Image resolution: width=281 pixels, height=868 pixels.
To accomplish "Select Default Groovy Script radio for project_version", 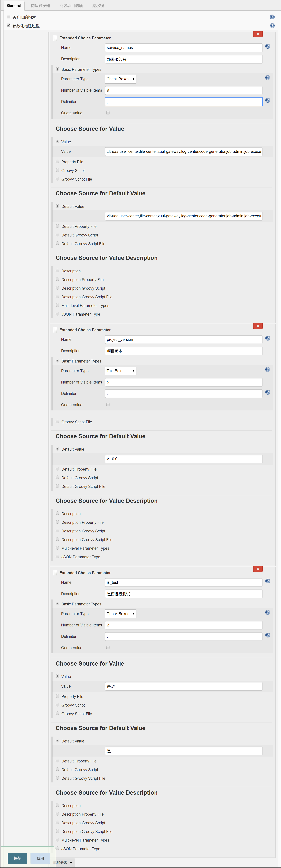I will (x=57, y=478).
